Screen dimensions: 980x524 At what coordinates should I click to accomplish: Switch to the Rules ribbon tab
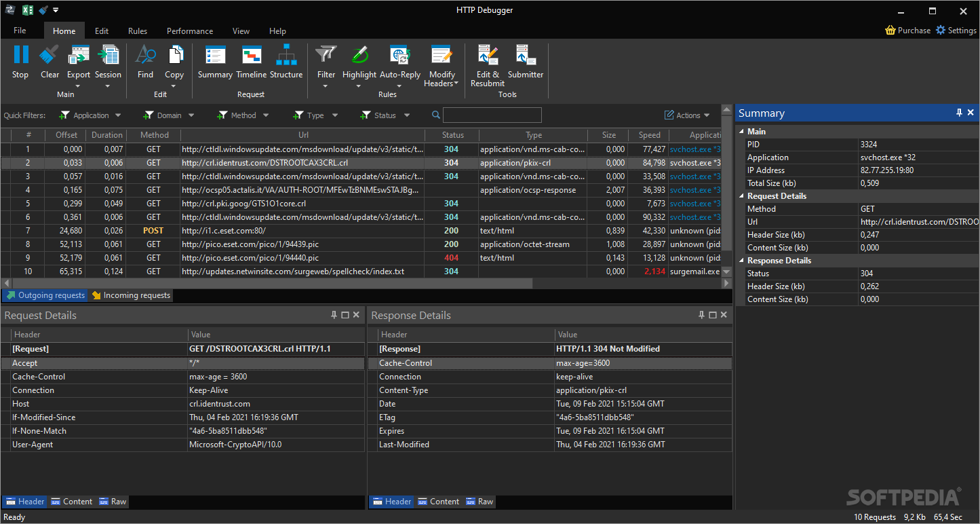[138, 31]
